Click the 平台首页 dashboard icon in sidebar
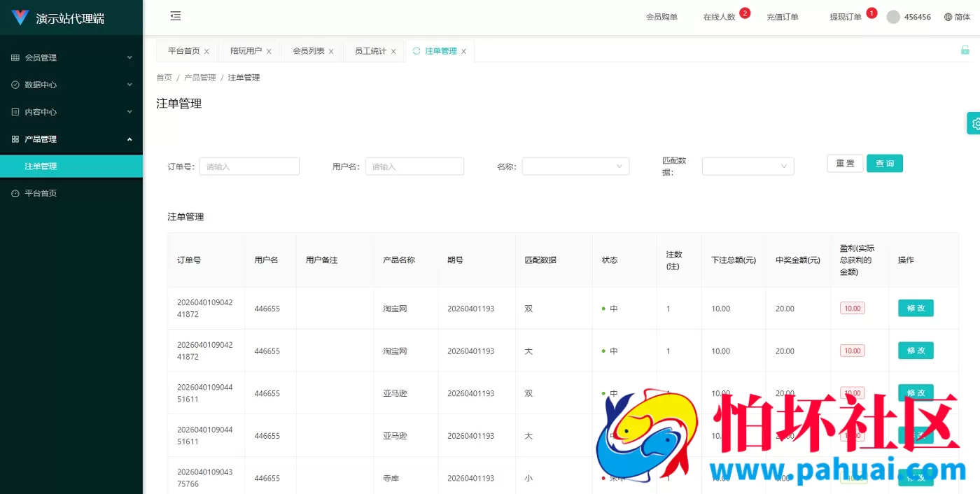Image resolution: width=980 pixels, height=494 pixels. [x=15, y=193]
